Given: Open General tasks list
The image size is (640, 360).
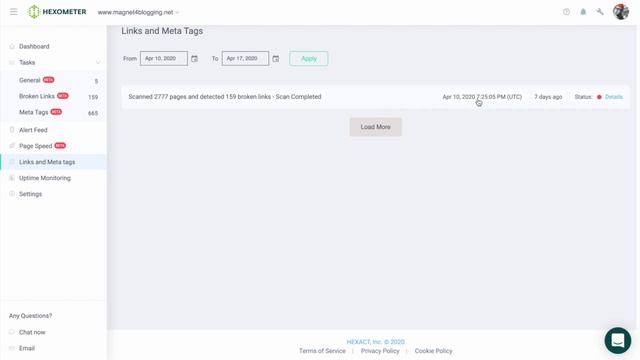Looking at the screenshot, I should pyautogui.click(x=30, y=80).
